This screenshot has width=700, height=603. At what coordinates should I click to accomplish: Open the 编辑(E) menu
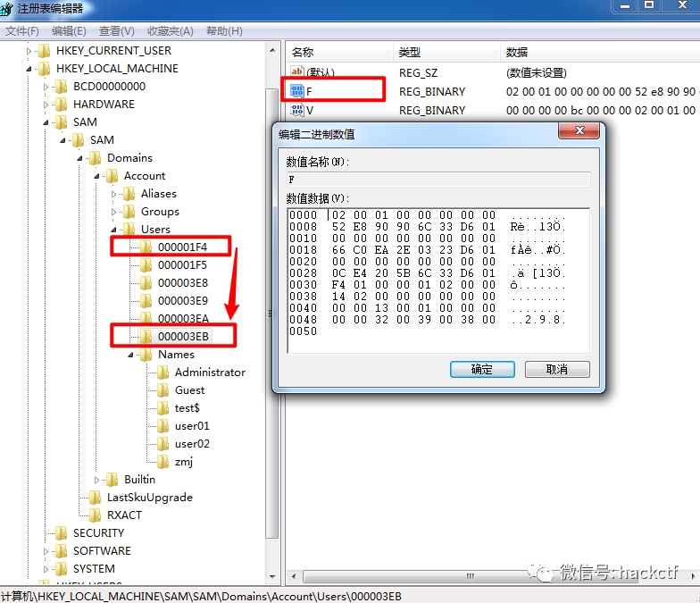coord(69,31)
